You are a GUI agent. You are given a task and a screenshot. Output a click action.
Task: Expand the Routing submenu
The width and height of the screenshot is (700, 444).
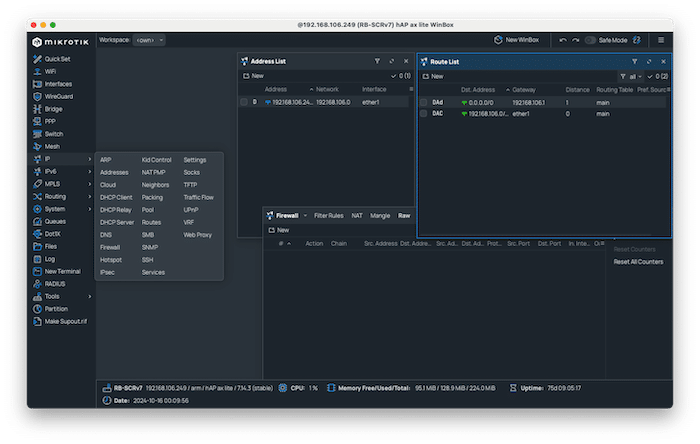89,196
